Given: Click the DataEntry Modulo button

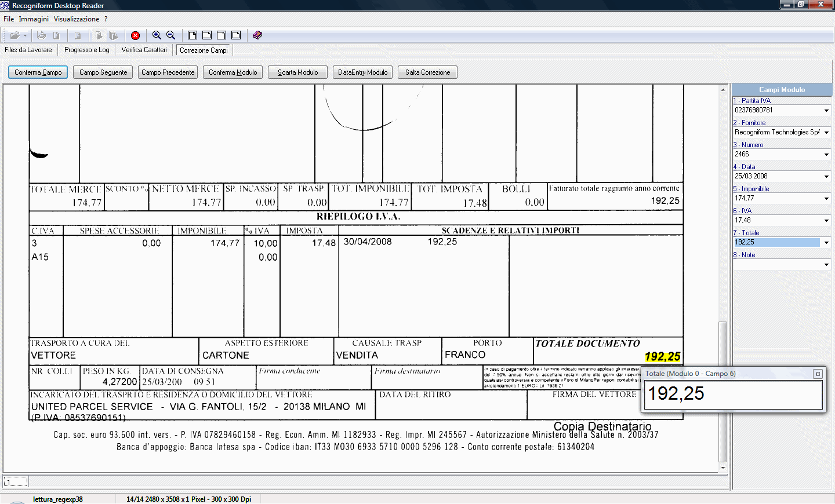Looking at the screenshot, I should [363, 72].
